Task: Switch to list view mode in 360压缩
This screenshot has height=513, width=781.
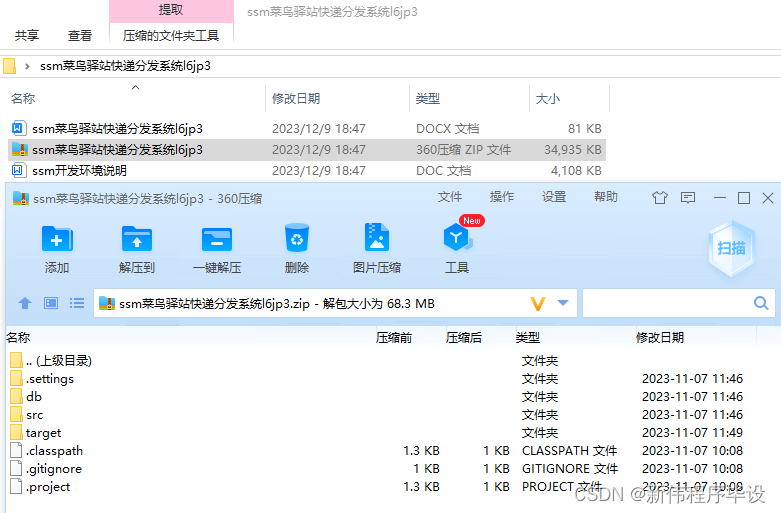Action: 77,303
